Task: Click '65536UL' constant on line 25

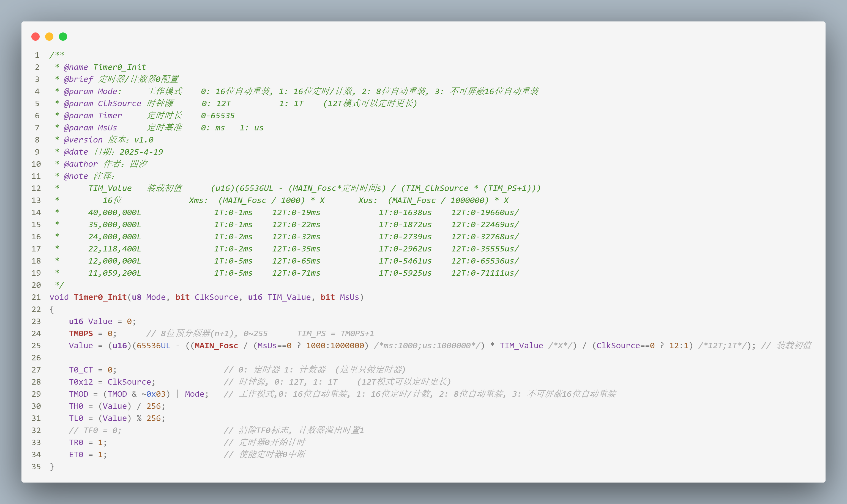Action: pyautogui.click(x=153, y=346)
